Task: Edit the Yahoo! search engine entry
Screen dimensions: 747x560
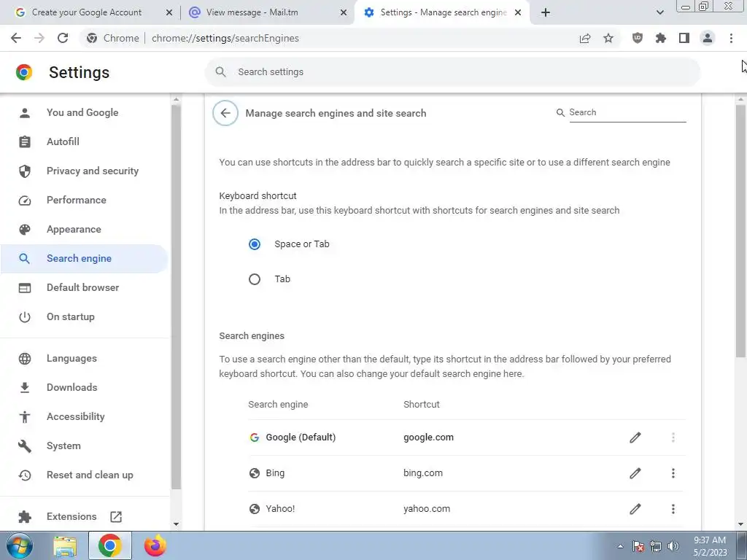Action: pyautogui.click(x=635, y=508)
